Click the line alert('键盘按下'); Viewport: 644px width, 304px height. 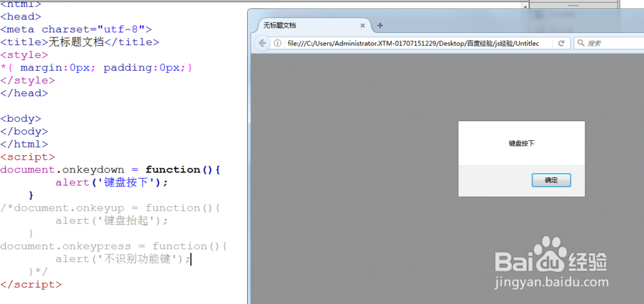[111, 182]
